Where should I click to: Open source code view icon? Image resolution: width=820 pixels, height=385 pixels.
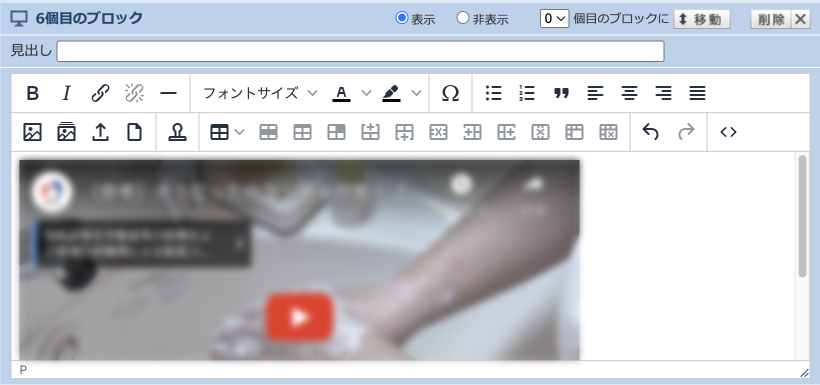pyautogui.click(x=728, y=132)
